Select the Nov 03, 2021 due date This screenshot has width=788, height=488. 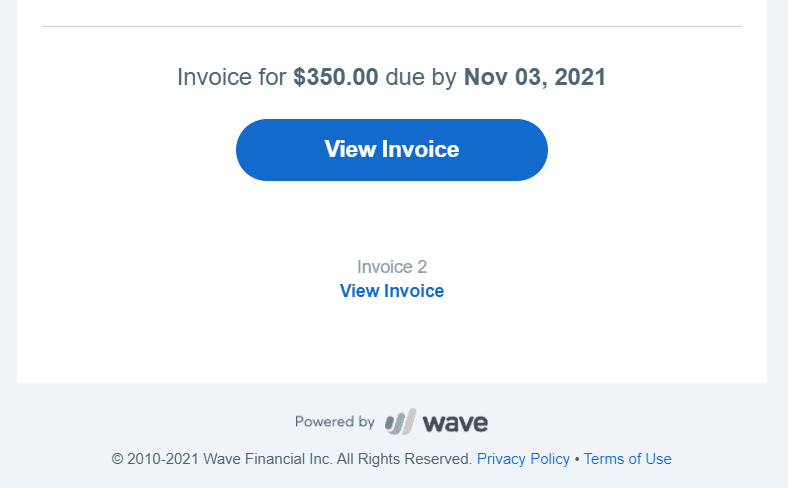click(535, 77)
